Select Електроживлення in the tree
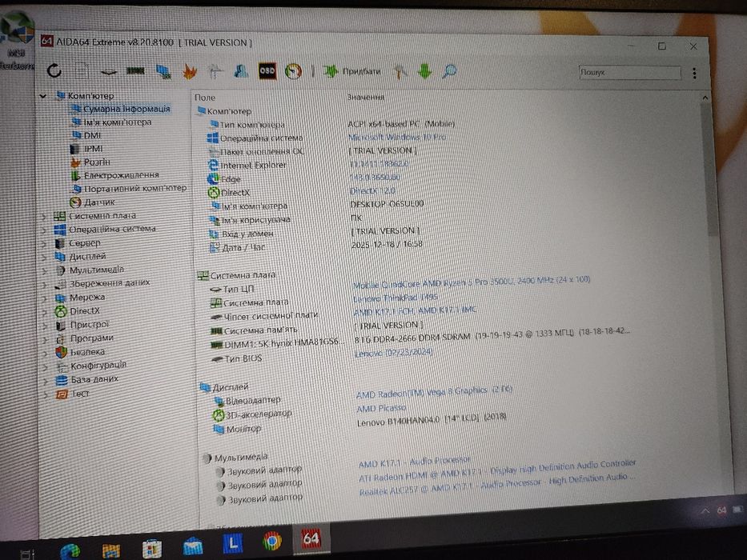747x560 pixels. coord(114,175)
